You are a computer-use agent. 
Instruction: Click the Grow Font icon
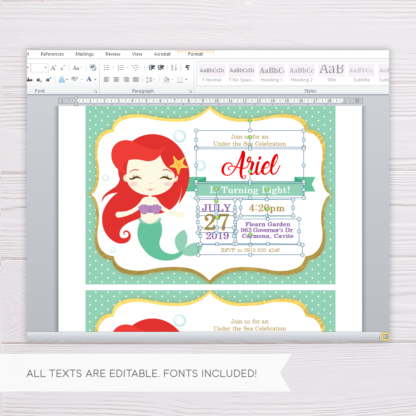53,68
